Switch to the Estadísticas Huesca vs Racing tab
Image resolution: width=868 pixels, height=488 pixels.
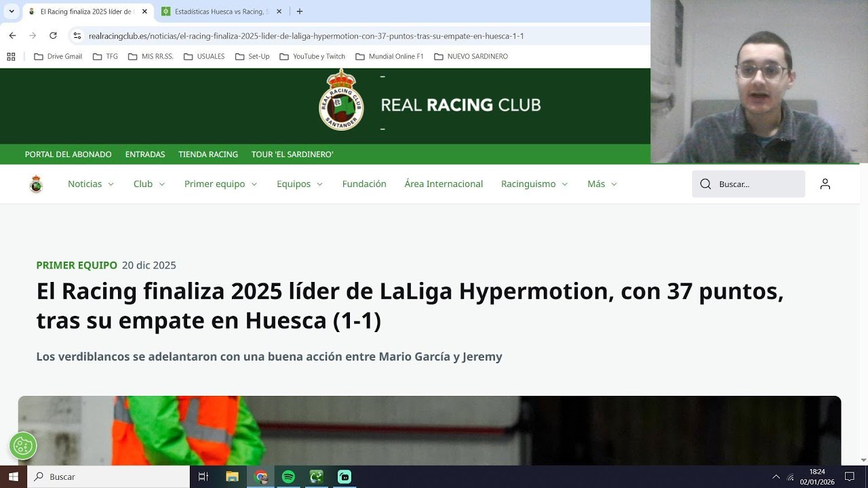tap(221, 12)
